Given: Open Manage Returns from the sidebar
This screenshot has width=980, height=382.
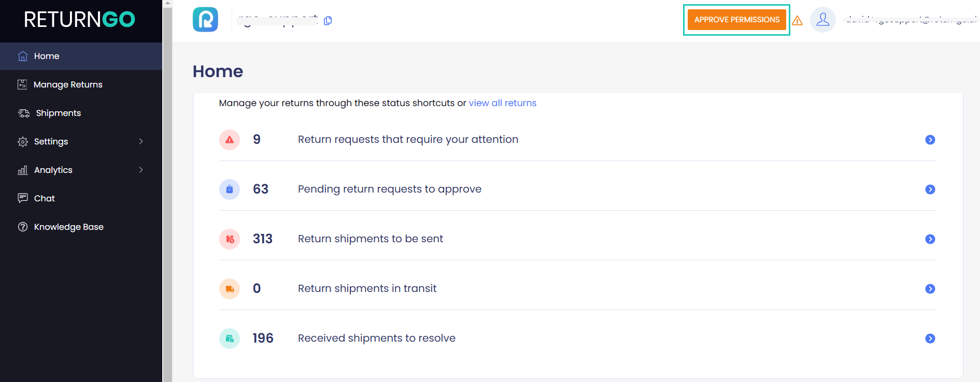Looking at the screenshot, I should pyautogui.click(x=68, y=84).
